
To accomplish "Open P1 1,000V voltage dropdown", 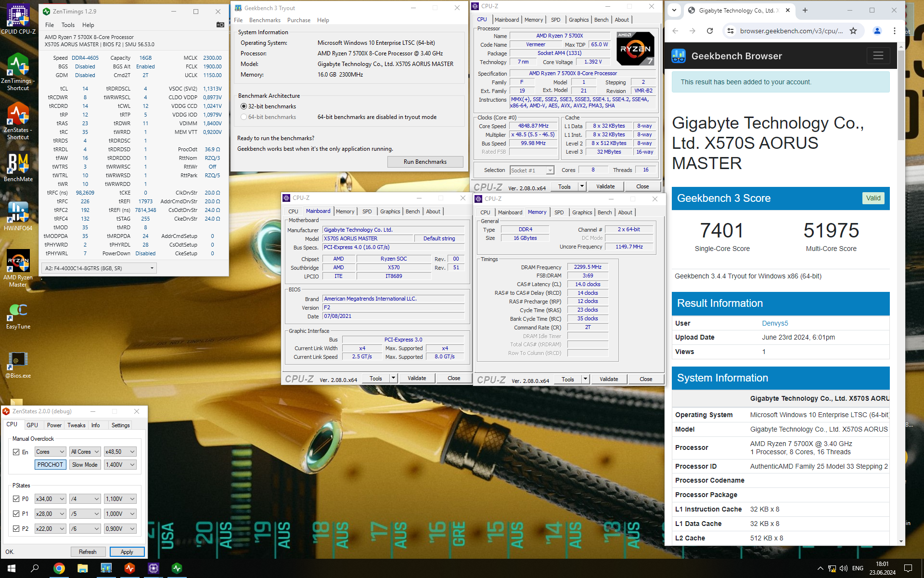I will pos(120,514).
